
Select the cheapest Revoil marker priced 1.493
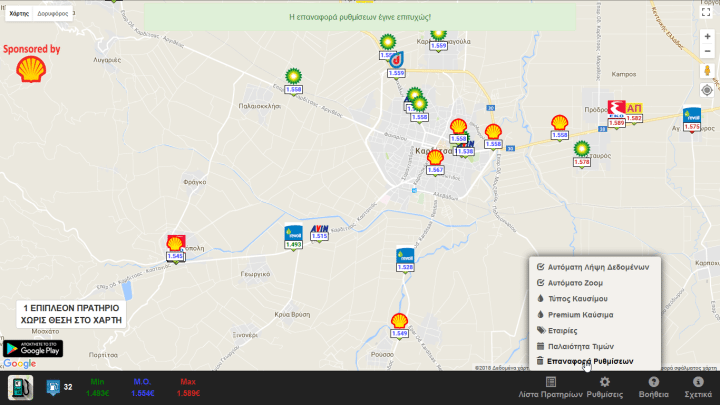(x=293, y=237)
